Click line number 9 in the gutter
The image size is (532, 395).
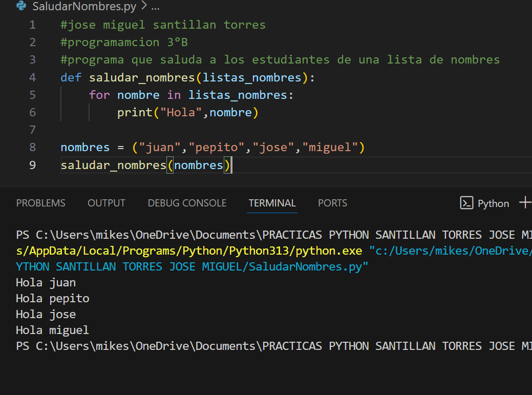click(33, 165)
